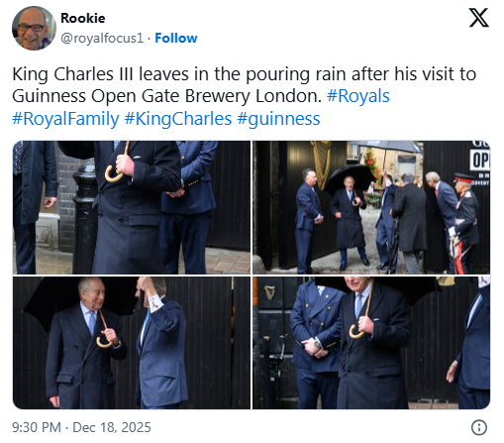504x443 pixels.
Task: Click the info circle icon
Action: tap(479, 427)
